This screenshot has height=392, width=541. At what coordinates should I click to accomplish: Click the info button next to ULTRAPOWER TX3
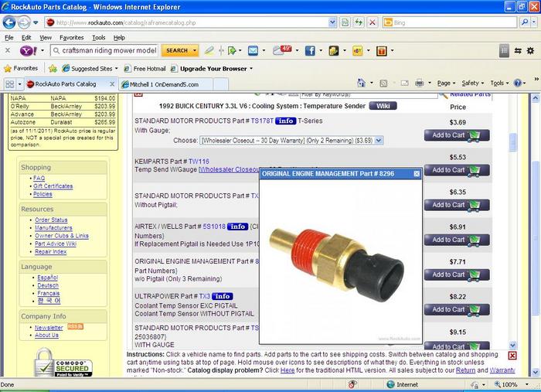pos(223,296)
